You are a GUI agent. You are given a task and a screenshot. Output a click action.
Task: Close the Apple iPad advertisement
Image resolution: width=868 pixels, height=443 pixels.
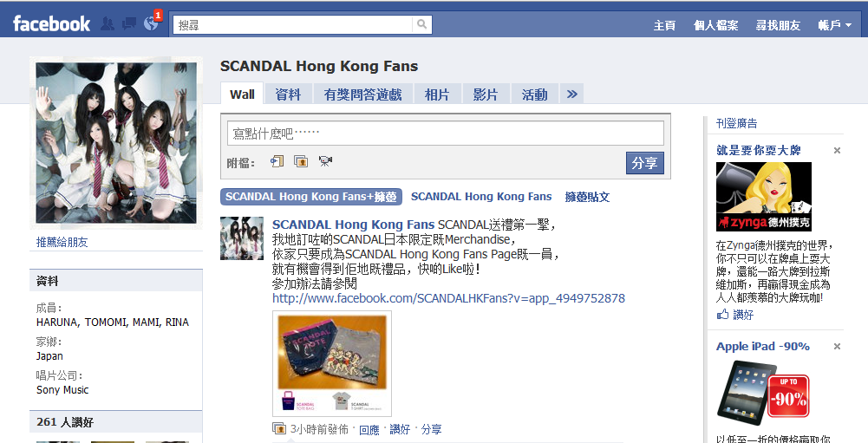(837, 346)
